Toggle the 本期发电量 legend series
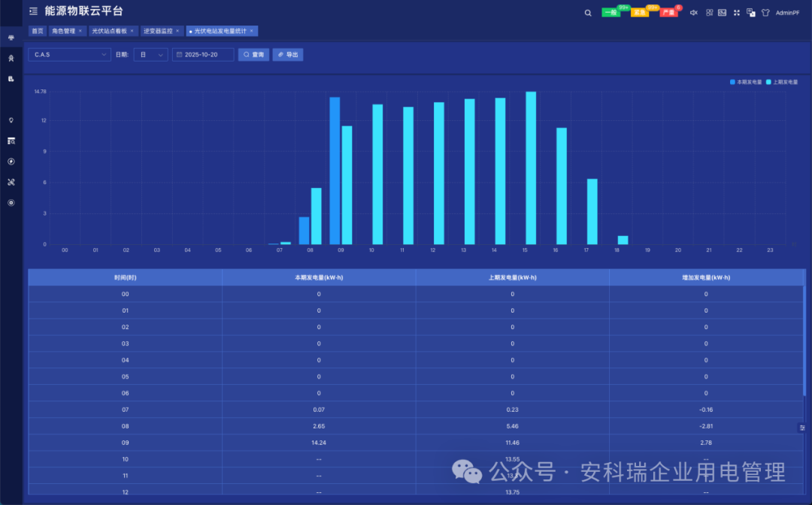 [x=745, y=82]
